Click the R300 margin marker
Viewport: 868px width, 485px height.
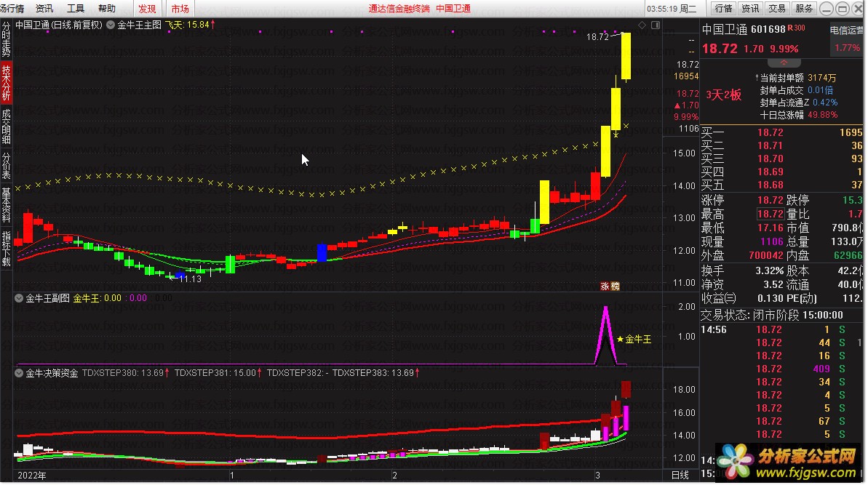pyautogui.click(x=797, y=28)
